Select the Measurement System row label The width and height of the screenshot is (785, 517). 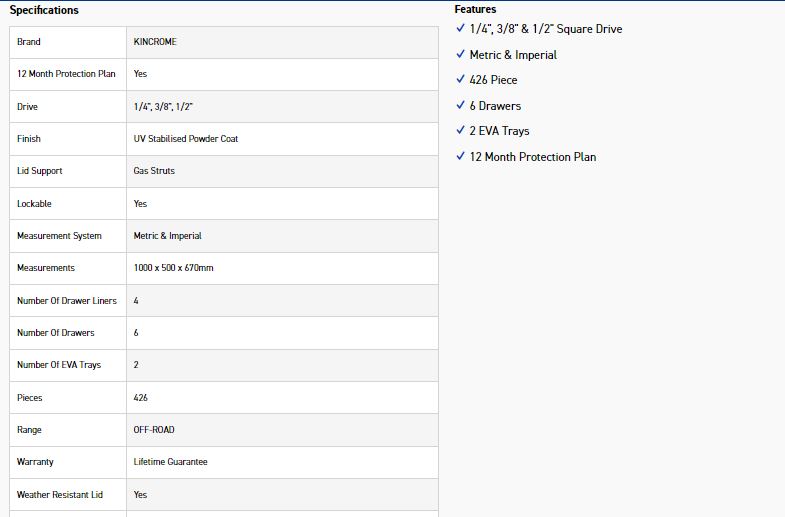click(59, 236)
